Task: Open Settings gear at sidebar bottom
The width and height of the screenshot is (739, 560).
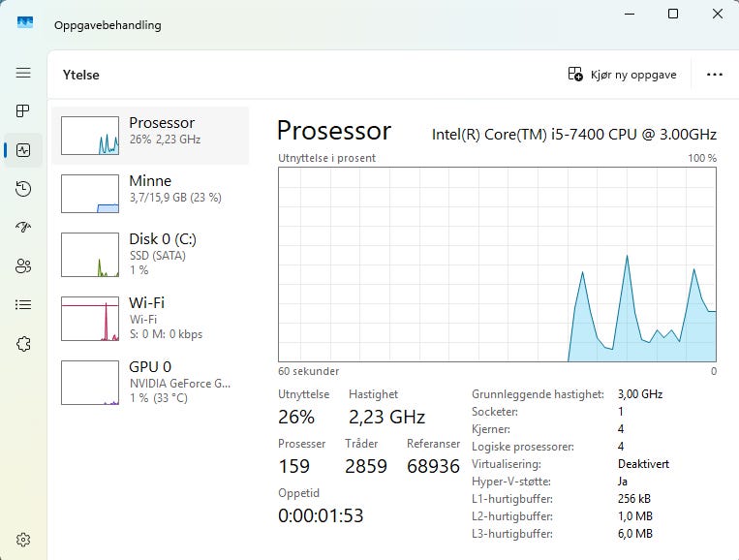Action: point(23,540)
